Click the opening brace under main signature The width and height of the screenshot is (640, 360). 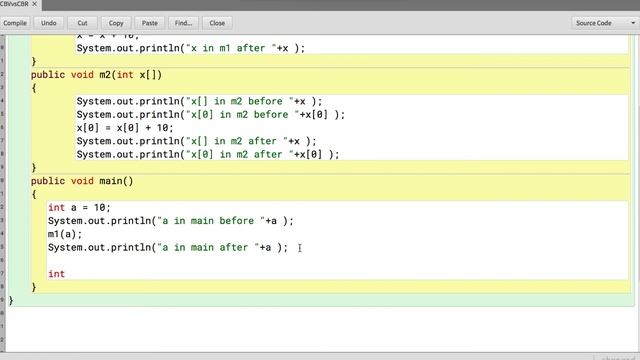click(x=34, y=194)
